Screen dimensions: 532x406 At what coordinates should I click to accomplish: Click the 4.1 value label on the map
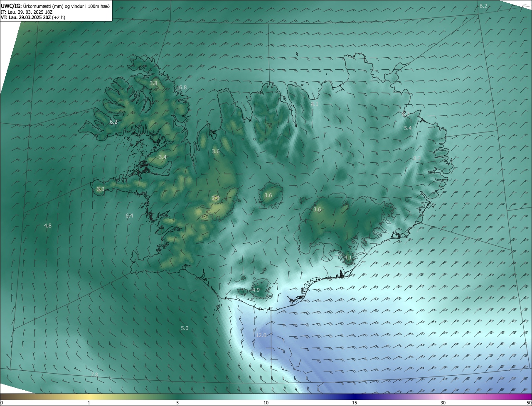pos(348,257)
